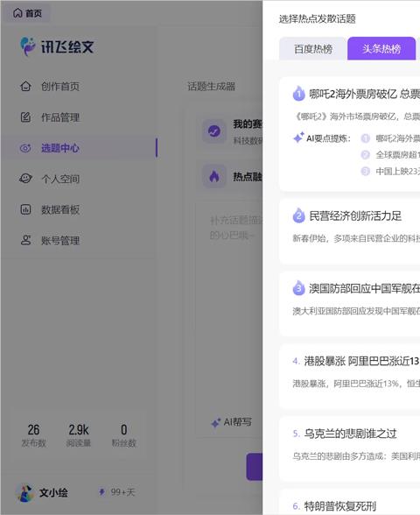Click the AI帮写 button
Screen dimensions: 420x515
tap(232, 422)
